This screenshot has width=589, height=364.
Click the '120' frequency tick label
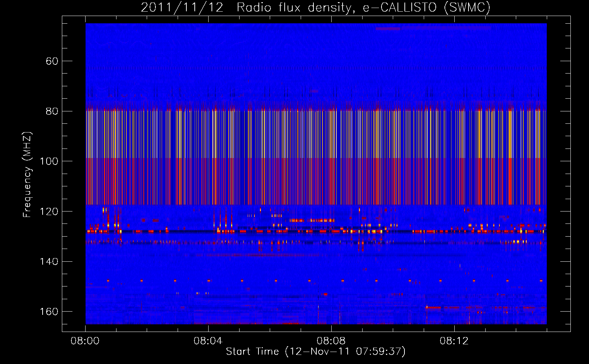coord(49,211)
